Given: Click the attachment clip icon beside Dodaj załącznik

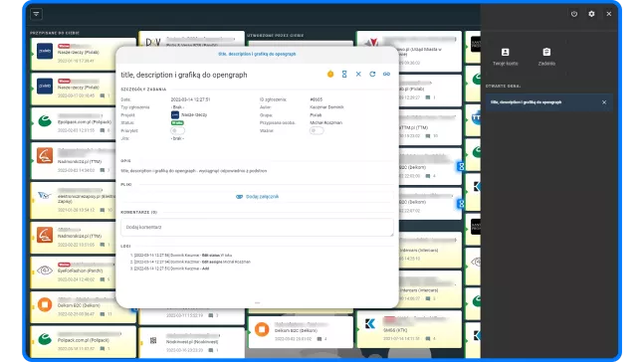Looking at the screenshot, I should pyautogui.click(x=239, y=197).
